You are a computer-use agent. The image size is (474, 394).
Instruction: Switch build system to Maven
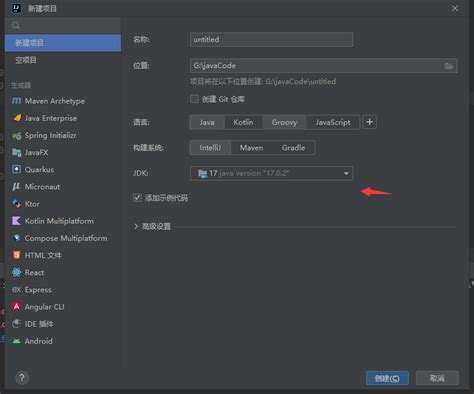pos(251,148)
